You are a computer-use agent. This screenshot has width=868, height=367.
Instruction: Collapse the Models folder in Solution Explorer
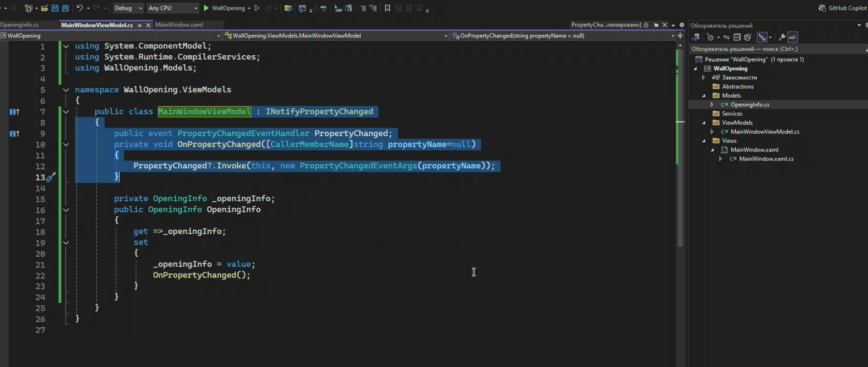point(703,95)
